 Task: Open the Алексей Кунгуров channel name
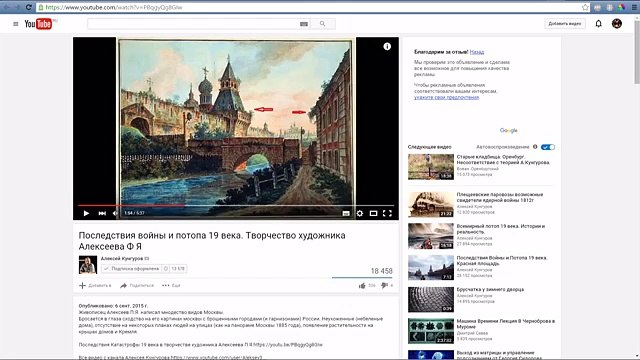point(122,258)
